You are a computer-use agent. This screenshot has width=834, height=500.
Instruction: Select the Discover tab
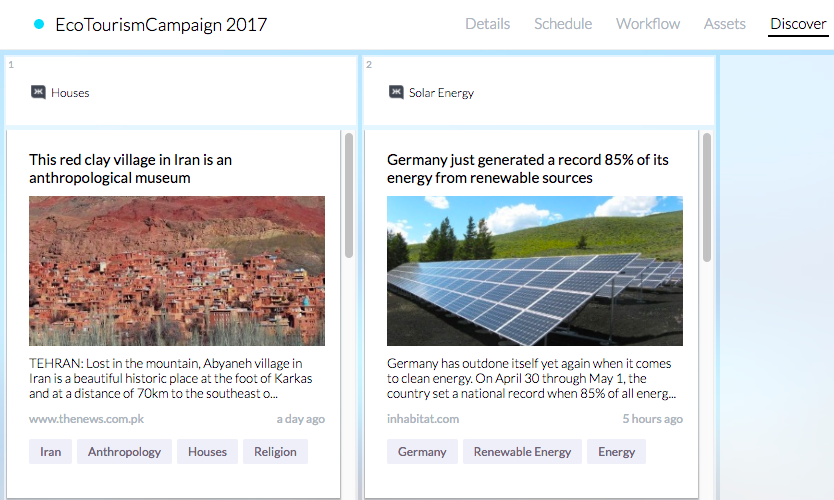798,24
